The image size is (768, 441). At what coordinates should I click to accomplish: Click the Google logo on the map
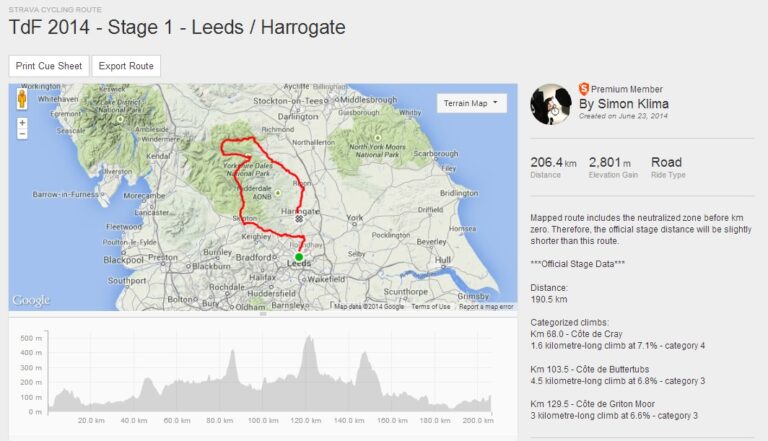(30, 301)
